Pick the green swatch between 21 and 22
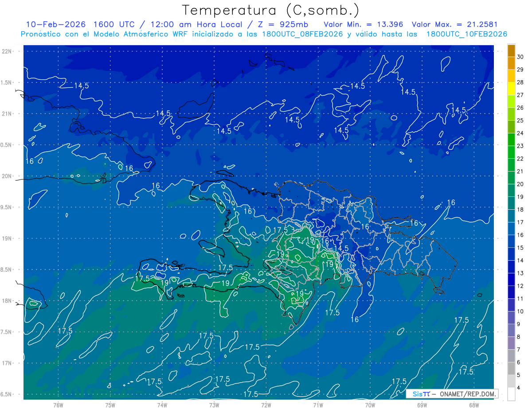Screen dimensions: 532x411 (511, 165)
